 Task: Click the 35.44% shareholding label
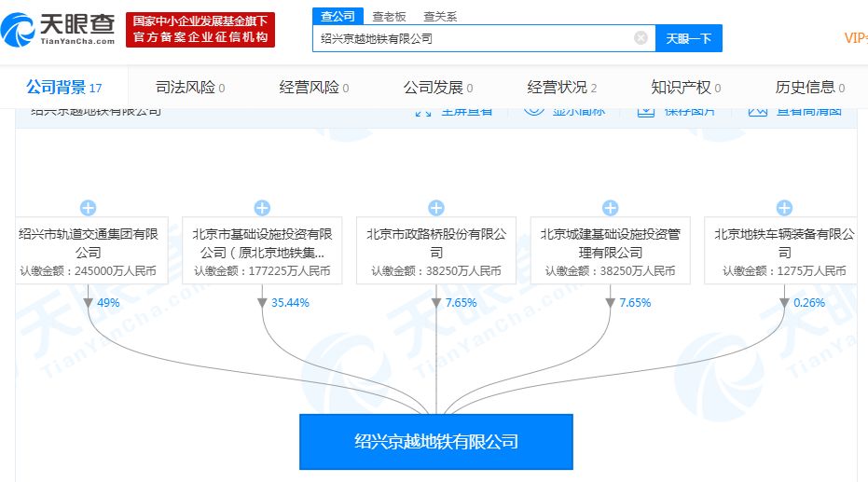[290, 303]
